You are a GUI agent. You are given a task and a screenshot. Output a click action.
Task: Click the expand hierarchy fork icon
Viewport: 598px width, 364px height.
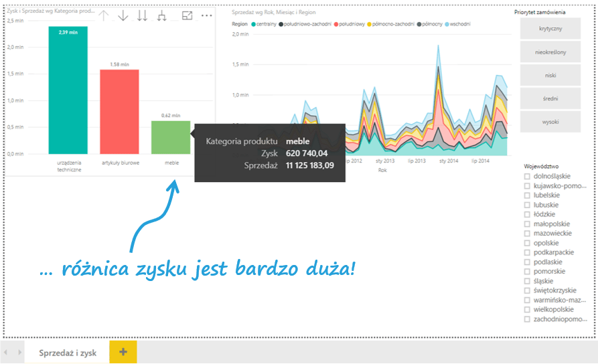[161, 15]
